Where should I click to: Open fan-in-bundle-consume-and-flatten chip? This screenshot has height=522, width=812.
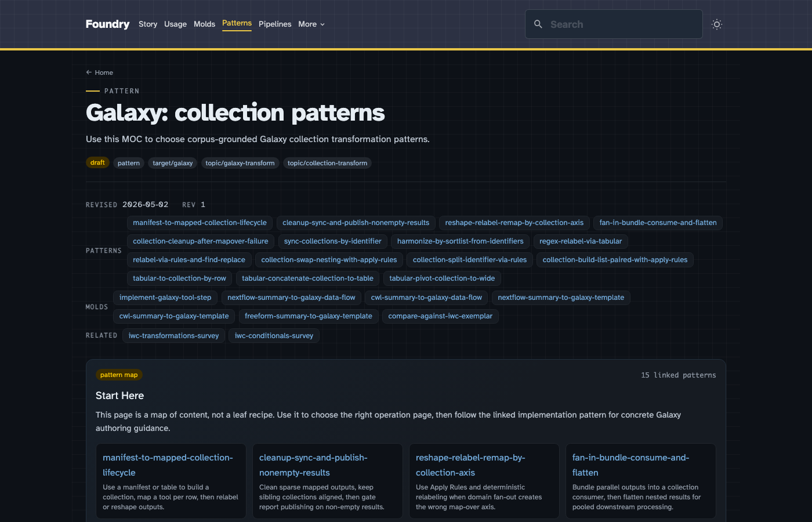point(658,223)
